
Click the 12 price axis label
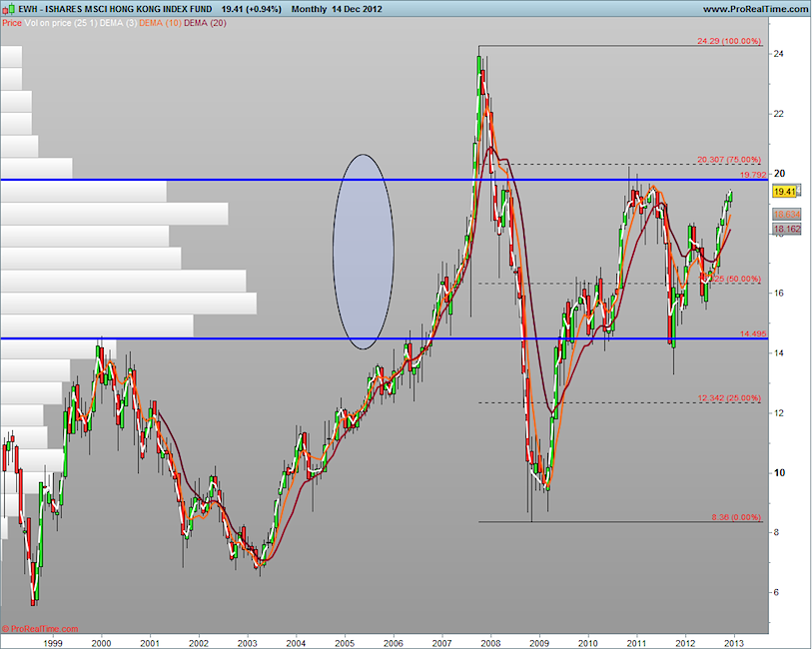pyautogui.click(x=778, y=413)
